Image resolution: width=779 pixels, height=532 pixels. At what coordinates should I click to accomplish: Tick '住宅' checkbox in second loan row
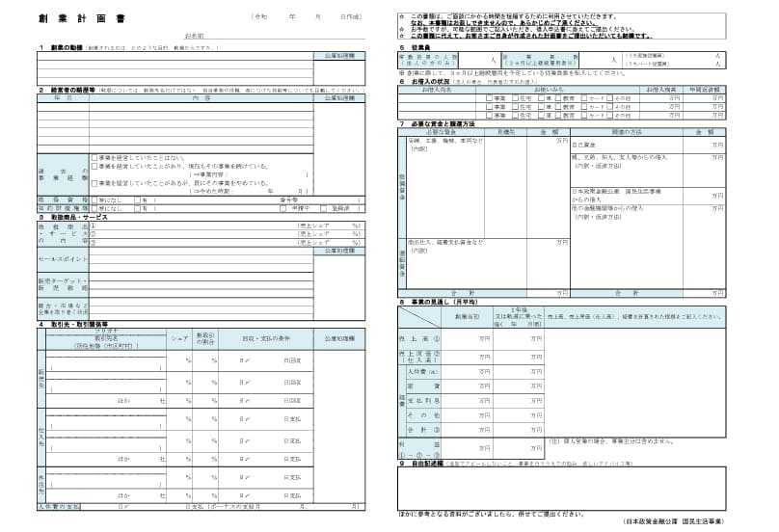click(515, 106)
